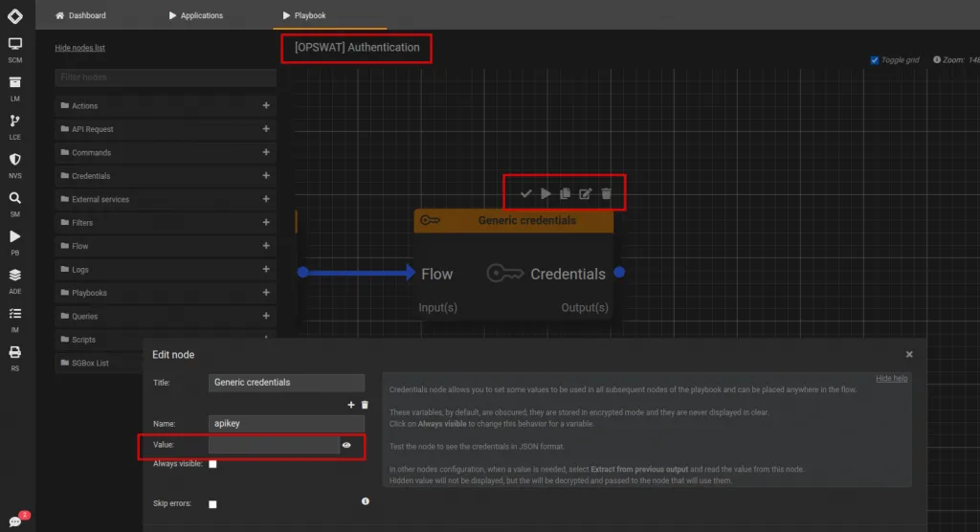Open the ADE layers module

point(15,281)
